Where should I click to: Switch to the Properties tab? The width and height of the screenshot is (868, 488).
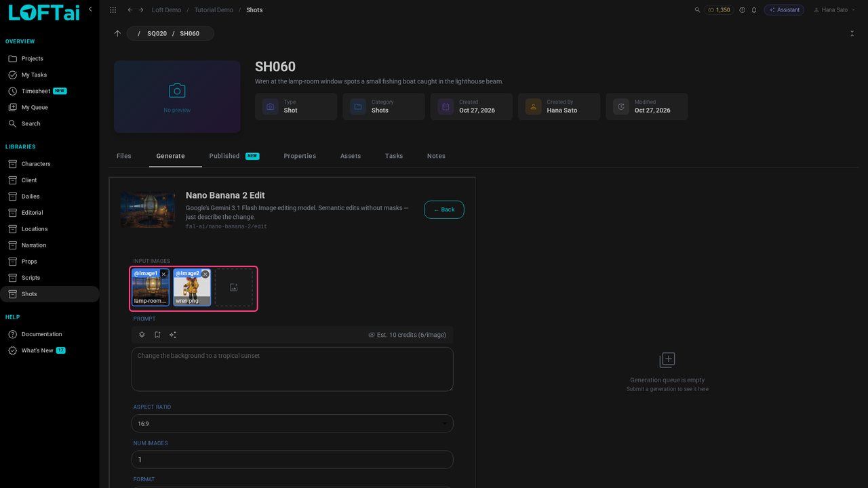(300, 156)
